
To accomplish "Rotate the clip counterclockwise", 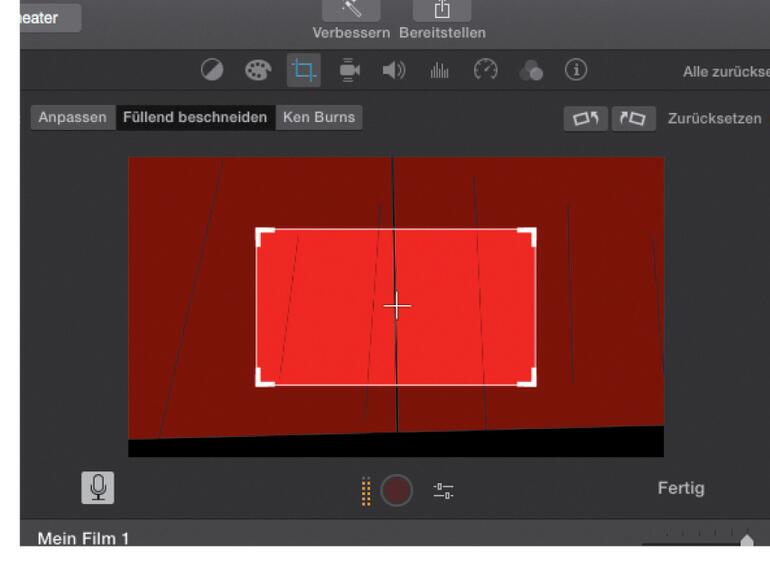I will 585,118.
